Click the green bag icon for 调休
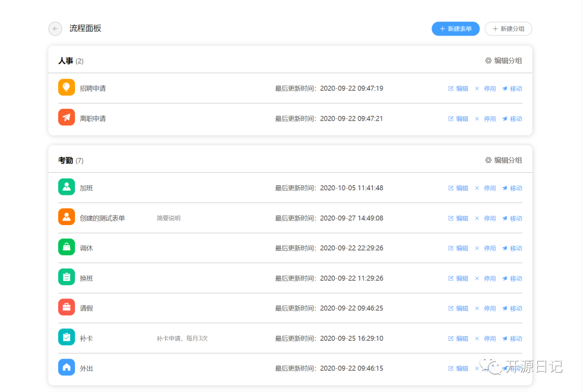The image size is (582, 392). click(x=66, y=247)
